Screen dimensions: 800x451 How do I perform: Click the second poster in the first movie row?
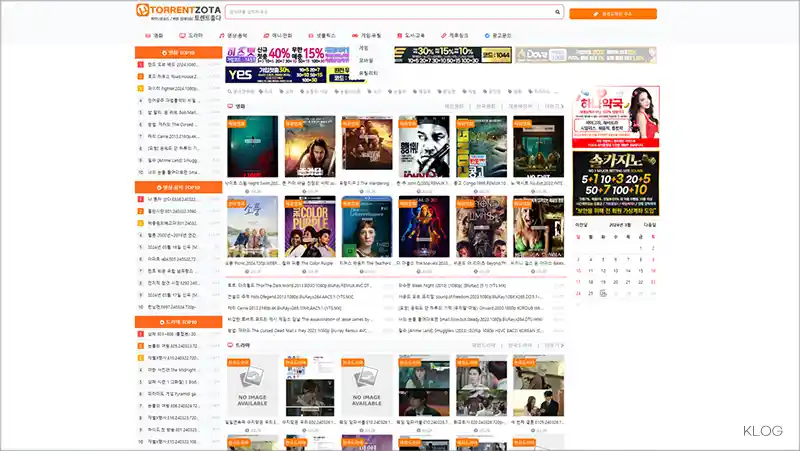click(310, 146)
